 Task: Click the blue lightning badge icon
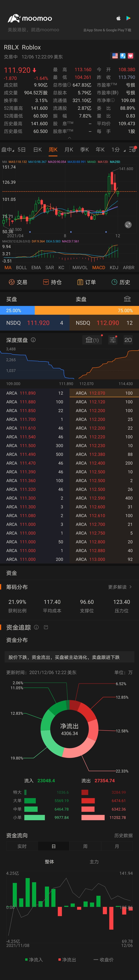pyautogui.click(x=123, y=56)
